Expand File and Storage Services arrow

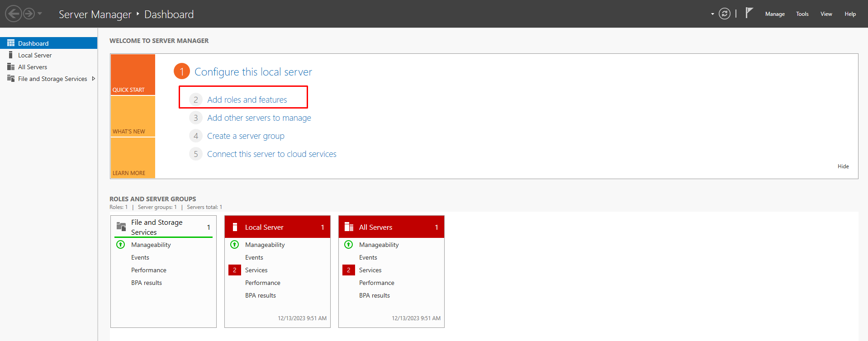pyautogui.click(x=94, y=79)
